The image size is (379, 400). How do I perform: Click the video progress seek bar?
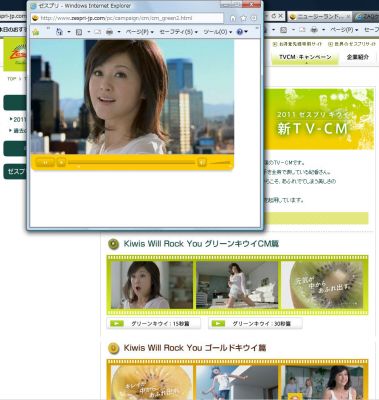pyautogui.click(x=132, y=162)
